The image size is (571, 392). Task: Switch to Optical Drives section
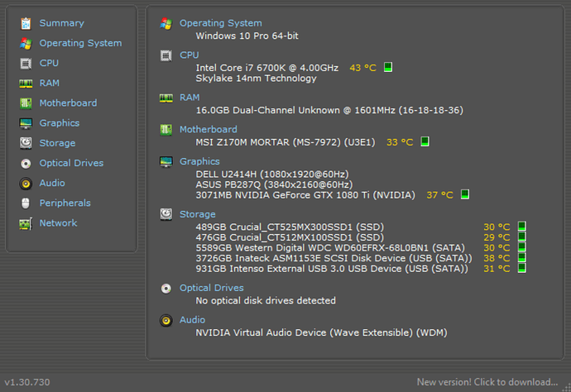click(x=71, y=163)
